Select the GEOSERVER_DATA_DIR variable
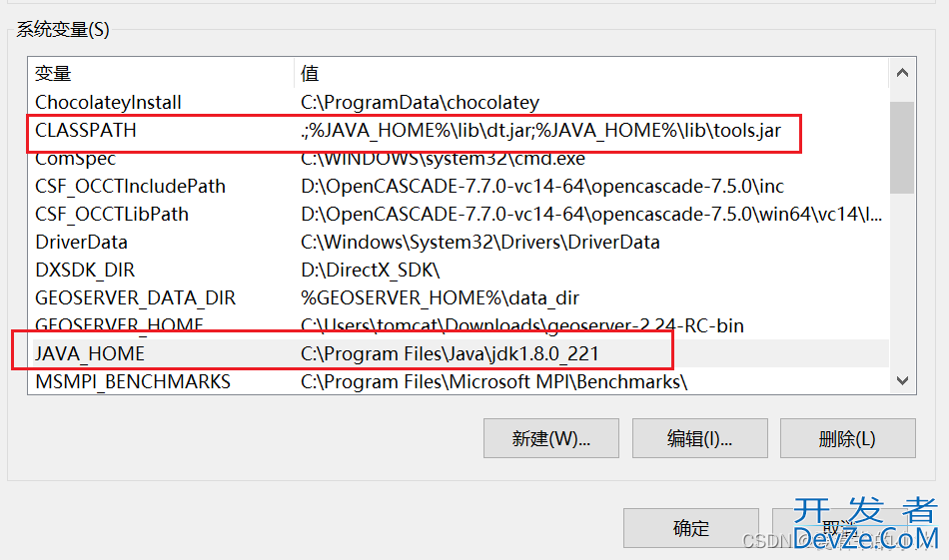The width and height of the screenshot is (949, 560). (x=459, y=297)
